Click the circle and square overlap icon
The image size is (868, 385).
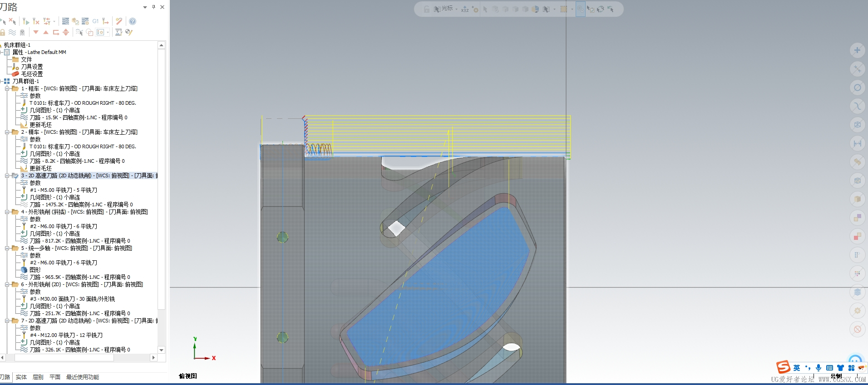89,32
